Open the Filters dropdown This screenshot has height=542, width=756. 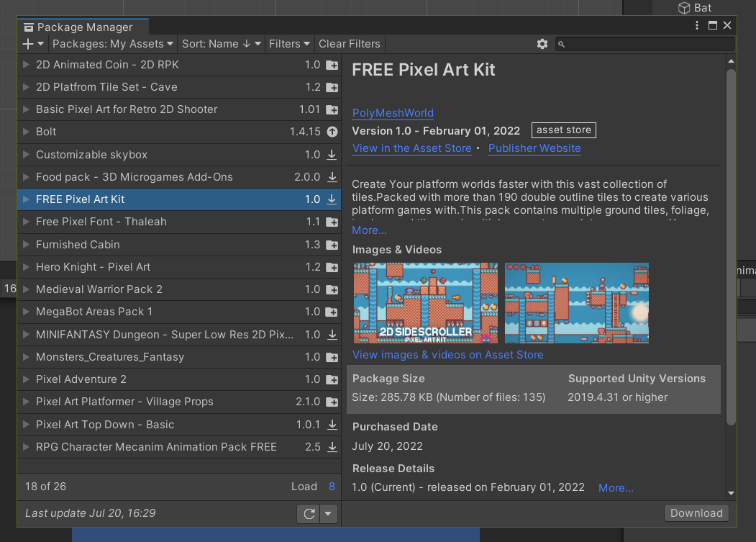pos(288,44)
